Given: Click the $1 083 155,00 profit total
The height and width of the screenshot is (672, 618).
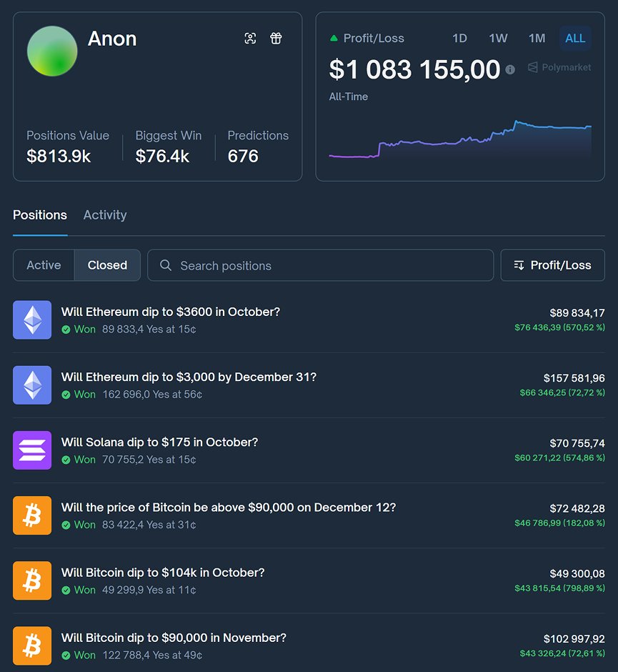Looking at the screenshot, I should coord(414,69).
